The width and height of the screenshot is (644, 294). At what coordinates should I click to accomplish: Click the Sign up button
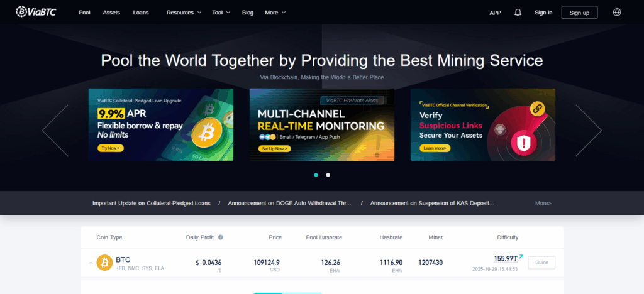(579, 13)
